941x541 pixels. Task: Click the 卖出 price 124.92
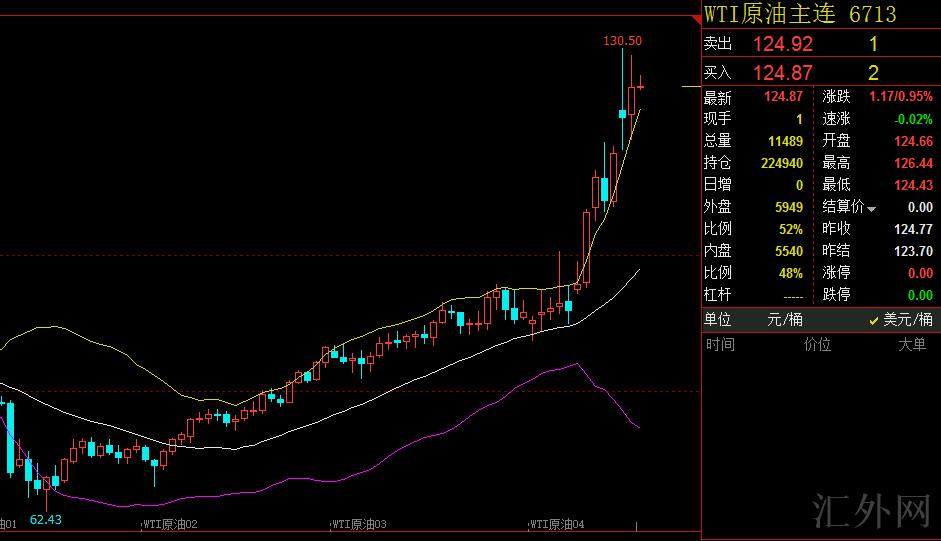tap(783, 44)
